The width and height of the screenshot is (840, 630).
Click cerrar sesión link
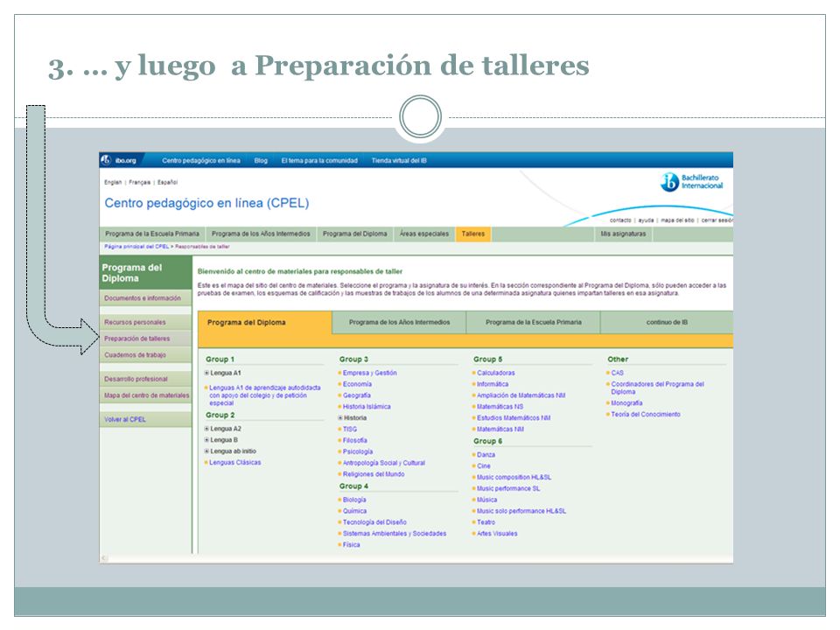click(x=717, y=220)
